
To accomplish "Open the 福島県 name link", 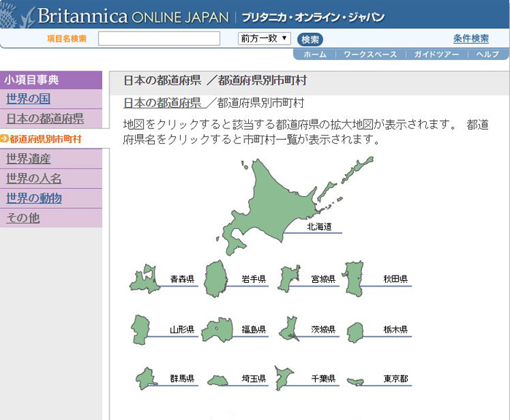I will pos(254,330).
